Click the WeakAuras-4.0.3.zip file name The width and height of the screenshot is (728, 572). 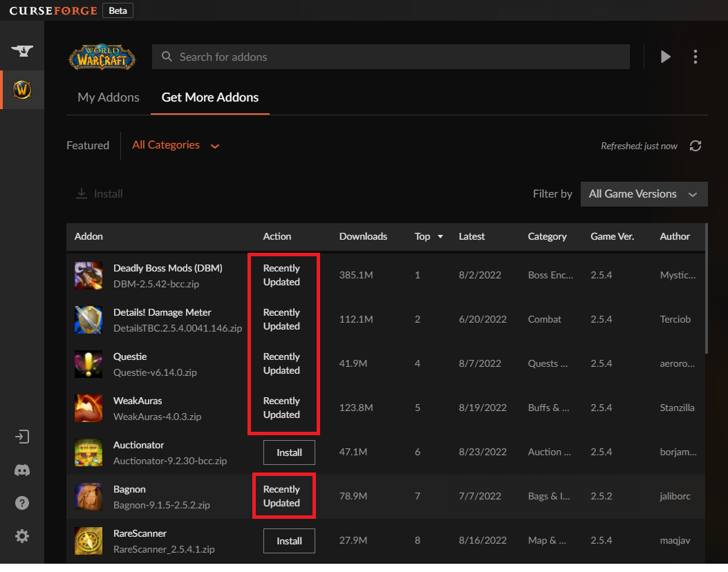(157, 417)
